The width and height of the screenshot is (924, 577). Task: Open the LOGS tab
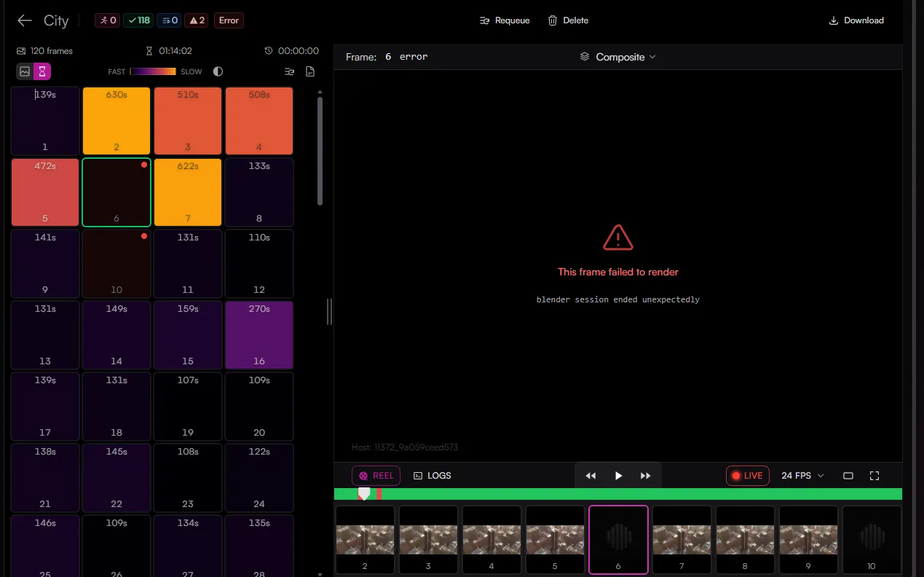[x=432, y=476]
